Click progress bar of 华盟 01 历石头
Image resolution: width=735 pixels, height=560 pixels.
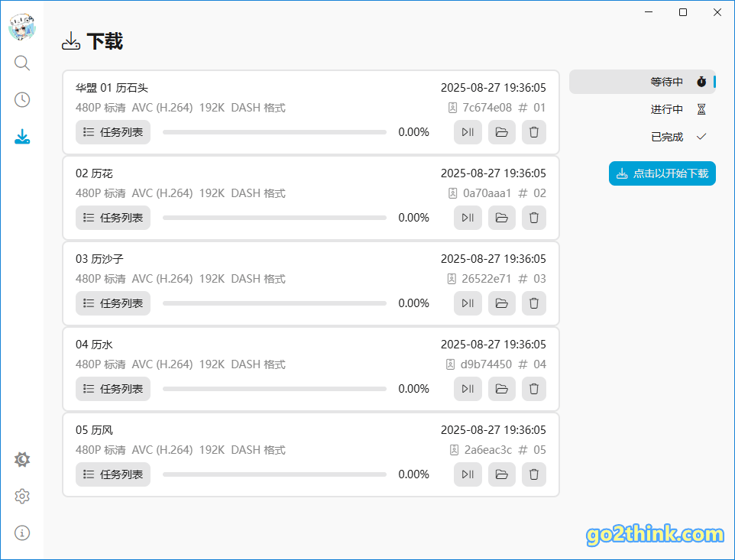pyautogui.click(x=275, y=132)
